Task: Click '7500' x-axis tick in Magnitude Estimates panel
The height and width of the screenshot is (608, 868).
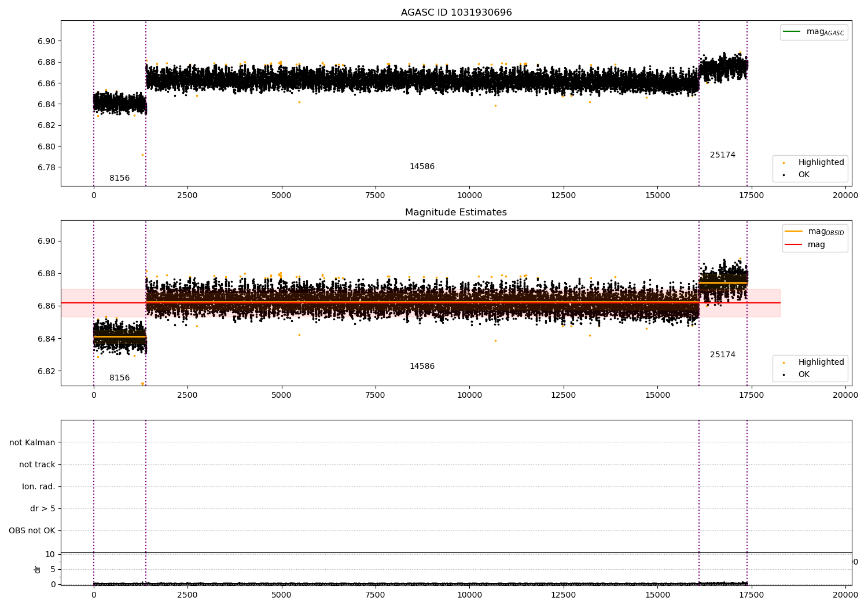Action: pyautogui.click(x=375, y=395)
